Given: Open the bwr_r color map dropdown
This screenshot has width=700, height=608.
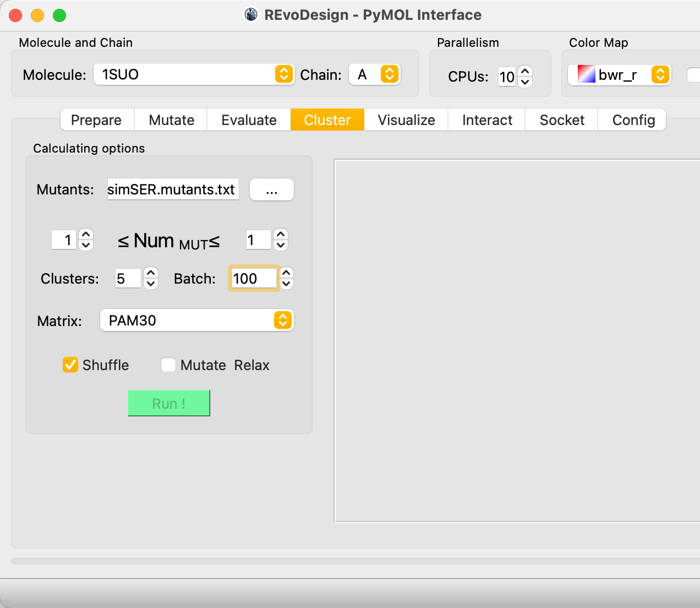Looking at the screenshot, I should [x=619, y=74].
